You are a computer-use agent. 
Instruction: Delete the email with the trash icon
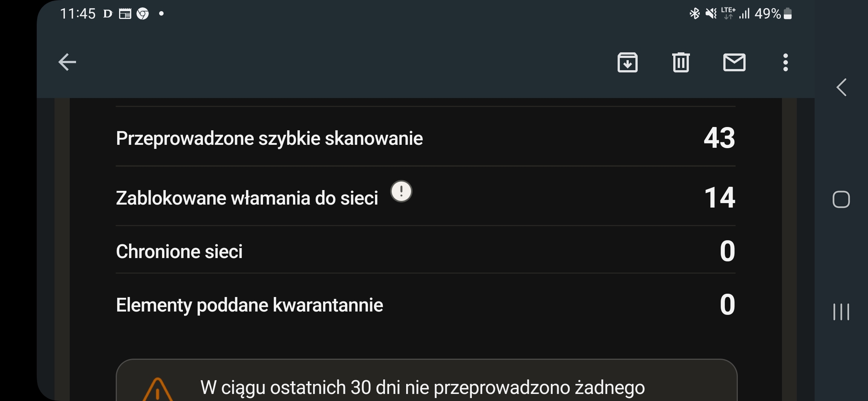tap(681, 62)
